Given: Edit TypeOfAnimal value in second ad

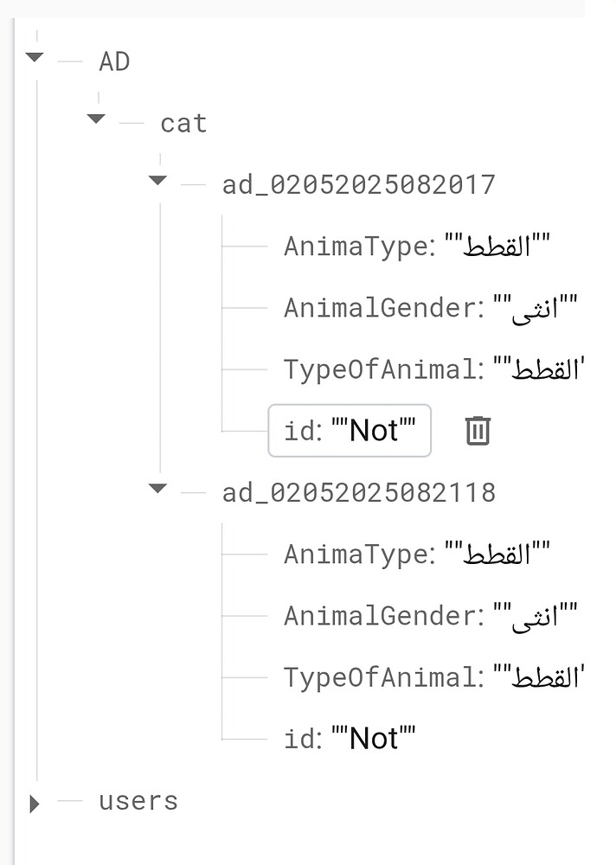Looking at the screenshot, I should pyautogui.click(x=539, y=677).
